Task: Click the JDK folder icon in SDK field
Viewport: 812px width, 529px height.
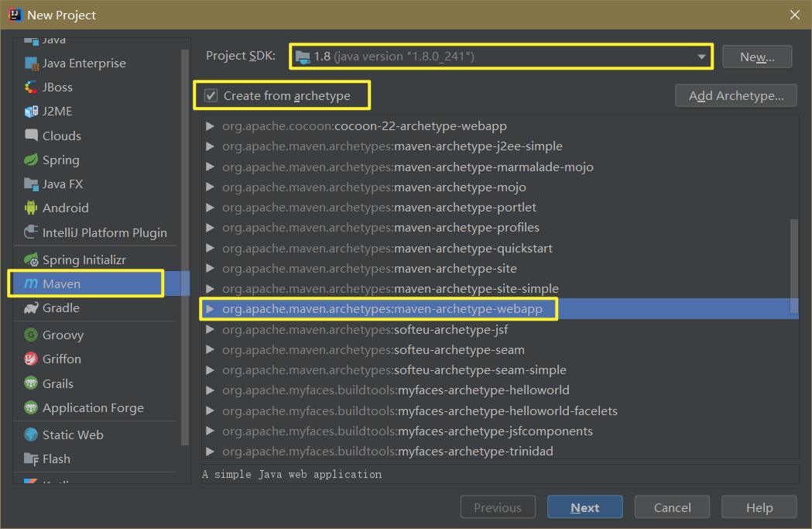Action: pyautogui.click(x=303, y=57)
